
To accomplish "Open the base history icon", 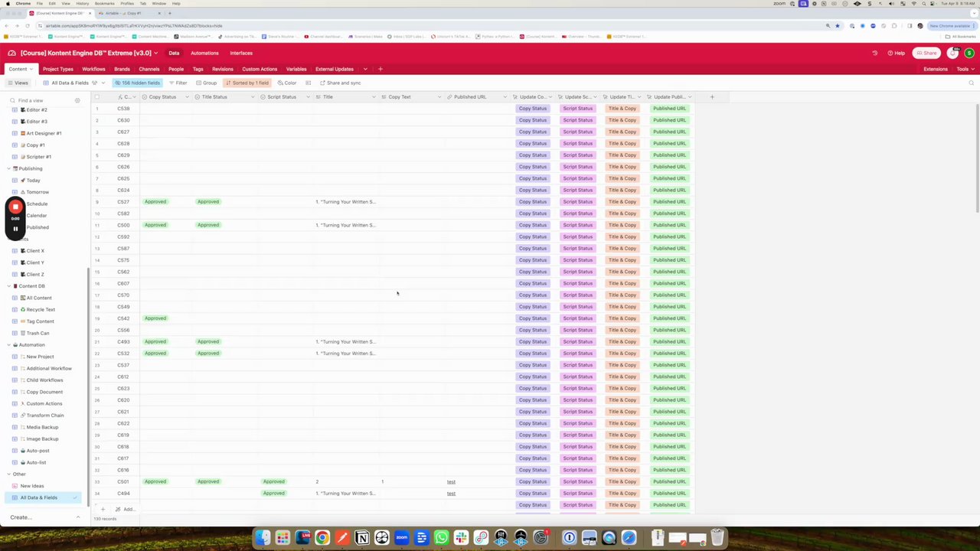I will point(874,53).
